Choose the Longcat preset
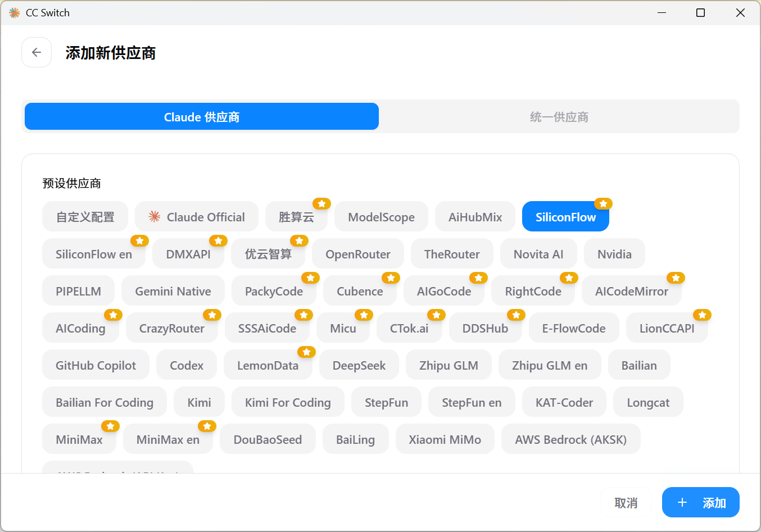 coord(648,402)
